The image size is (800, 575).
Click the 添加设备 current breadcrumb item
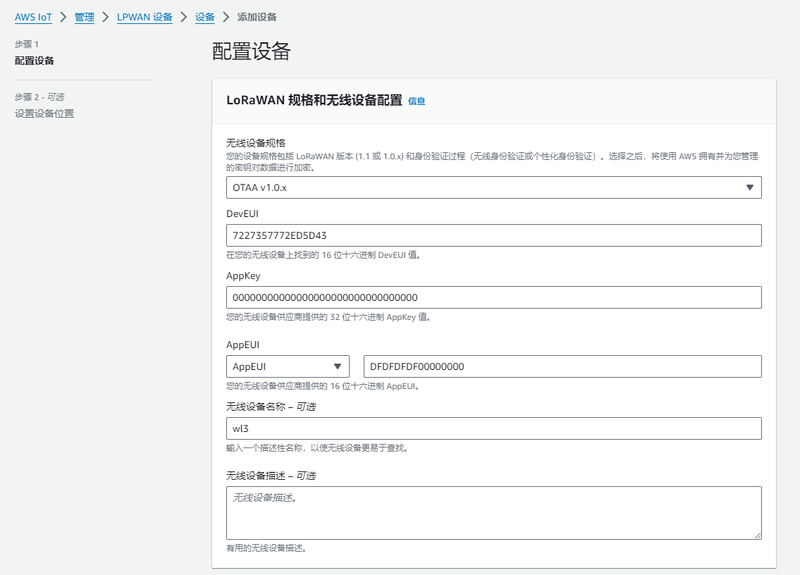click(x=257, y=17)
